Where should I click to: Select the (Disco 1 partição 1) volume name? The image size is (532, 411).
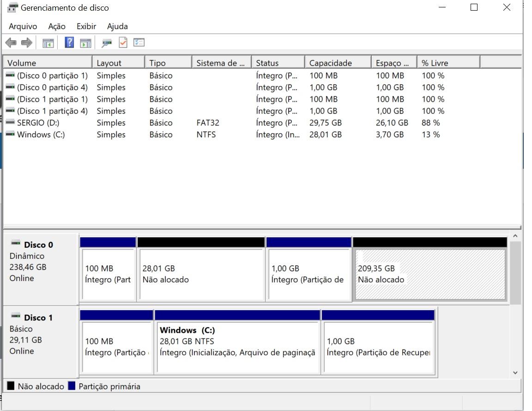click(x=52, y=99)
